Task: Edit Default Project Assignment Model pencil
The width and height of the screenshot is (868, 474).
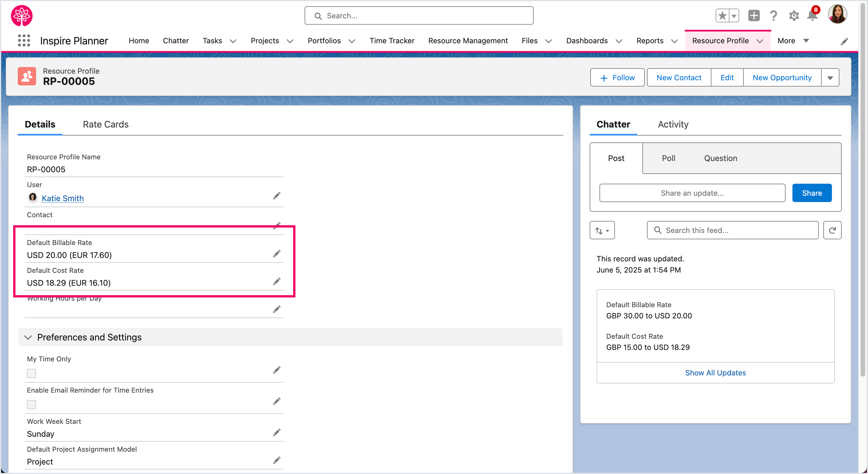Action: 277,460
